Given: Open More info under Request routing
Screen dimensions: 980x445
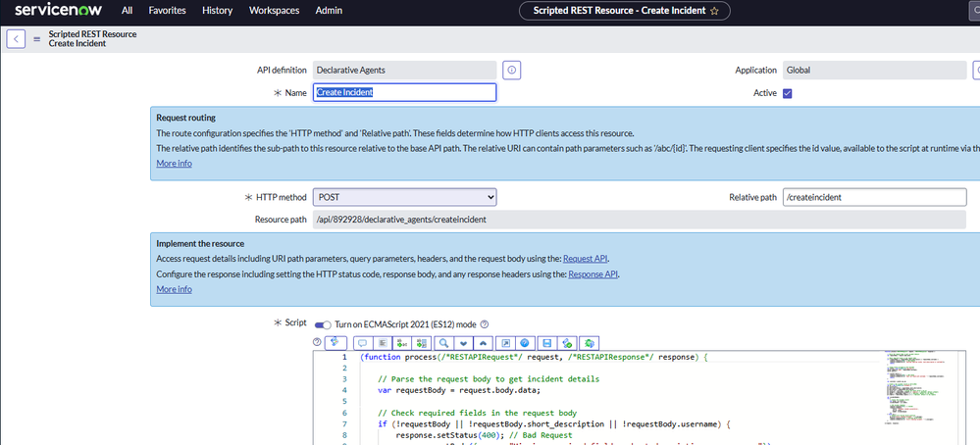Looking at the screenshot, I should pyautogui.click(x=174, y=164).
